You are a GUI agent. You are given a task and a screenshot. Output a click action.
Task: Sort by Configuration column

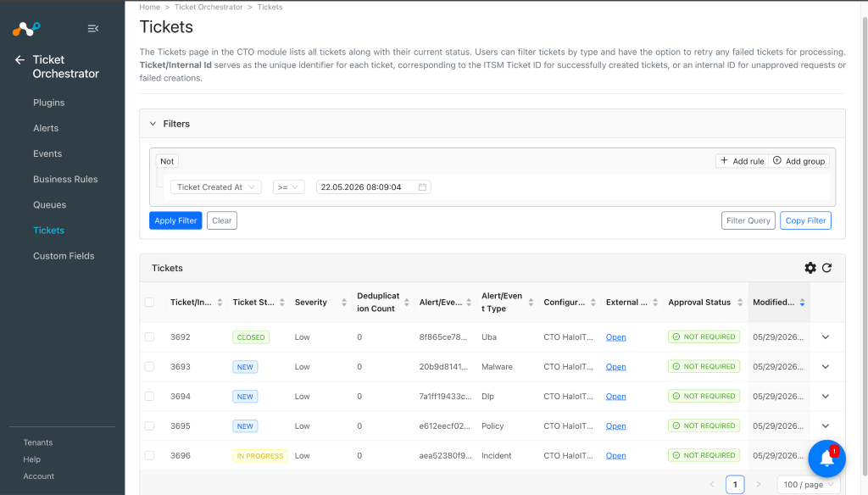(593, 303)
